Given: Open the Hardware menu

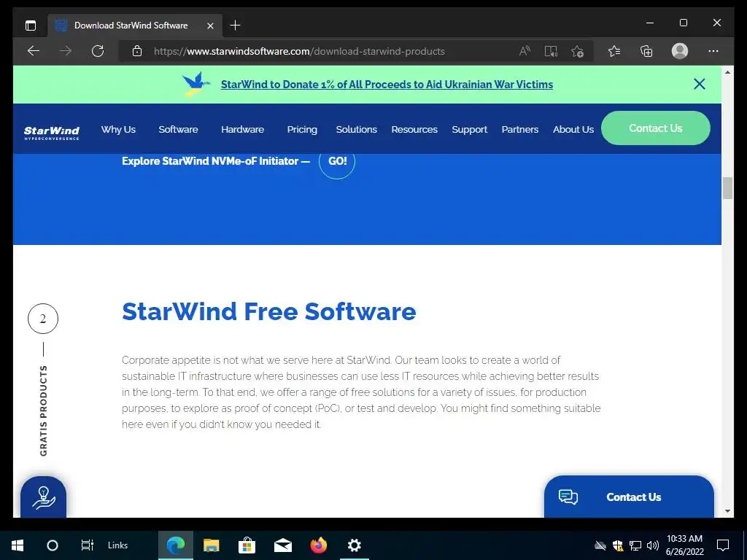Looking at the screenshot, I should (x=242, y=129).
